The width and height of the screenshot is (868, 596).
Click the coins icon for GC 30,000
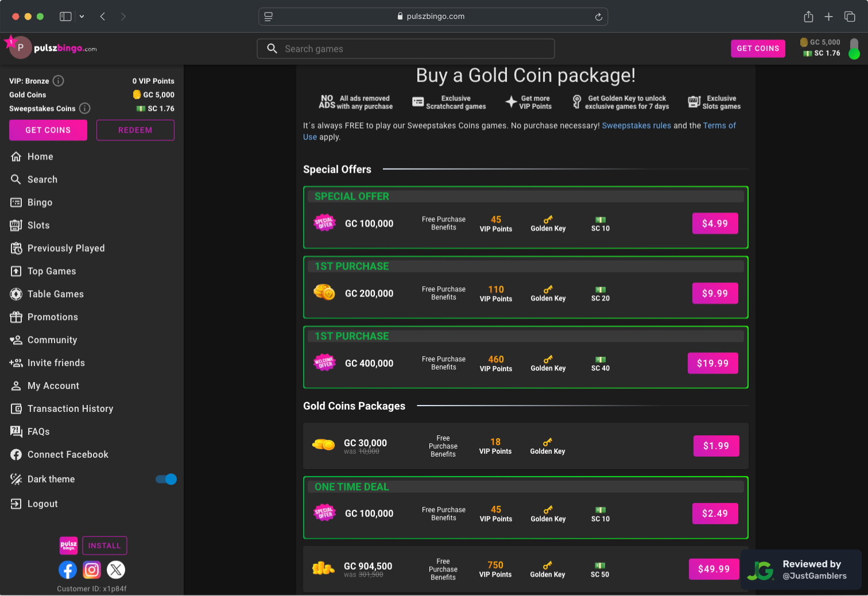coord(323,445)
